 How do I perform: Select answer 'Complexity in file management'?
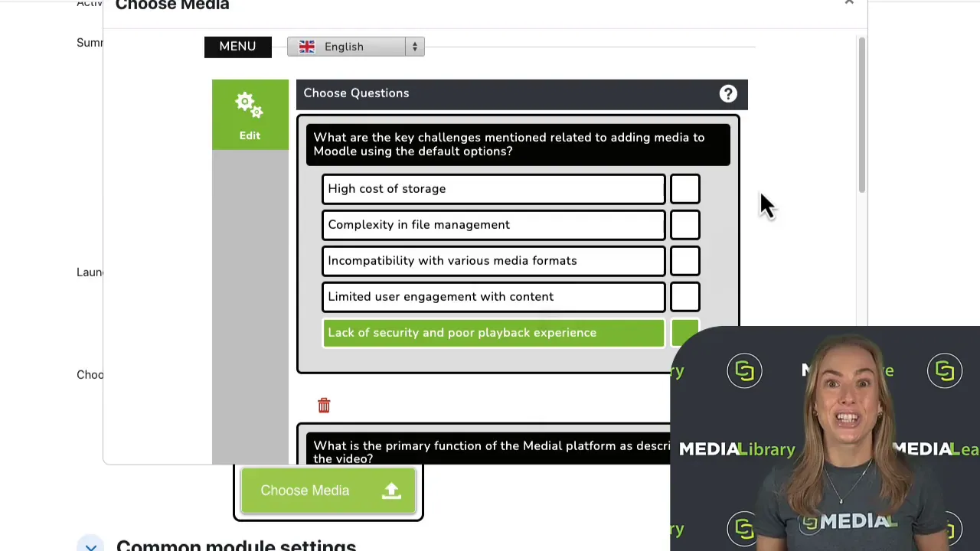494,225
